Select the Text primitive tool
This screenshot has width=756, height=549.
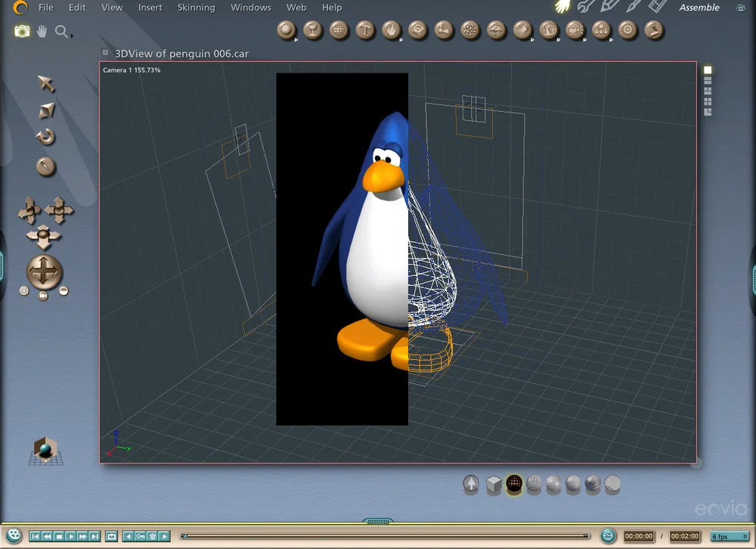pos(365,30)
